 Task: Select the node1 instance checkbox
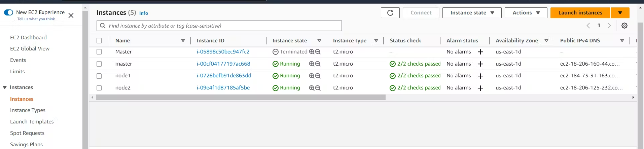coord(99,76)
